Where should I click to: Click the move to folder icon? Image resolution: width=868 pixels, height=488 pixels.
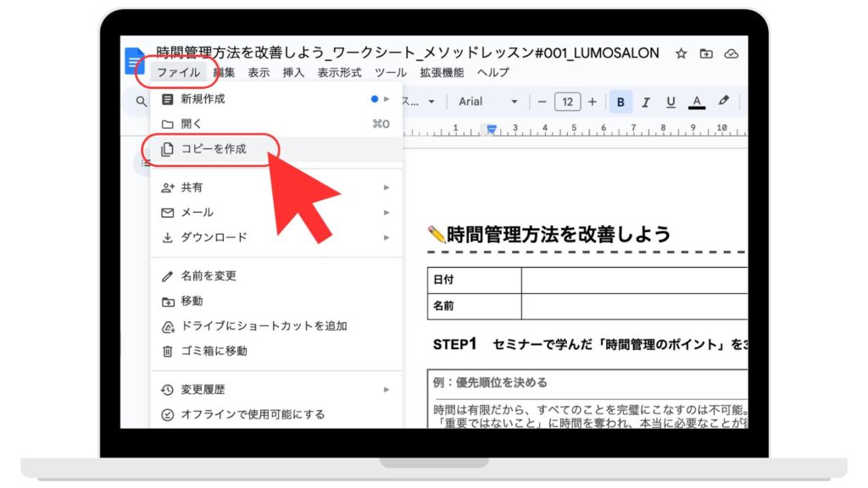(x=706, y=53)
